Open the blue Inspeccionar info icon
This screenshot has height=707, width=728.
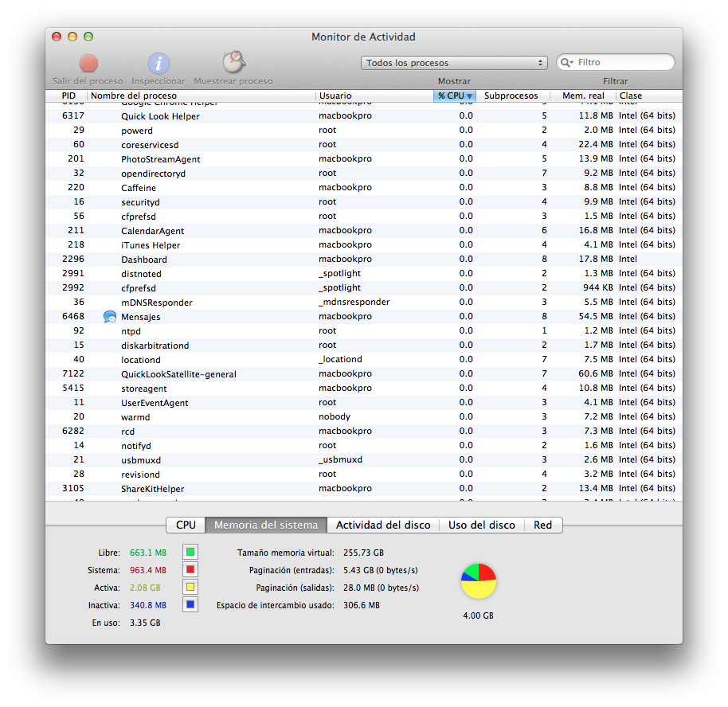[159, 63]
